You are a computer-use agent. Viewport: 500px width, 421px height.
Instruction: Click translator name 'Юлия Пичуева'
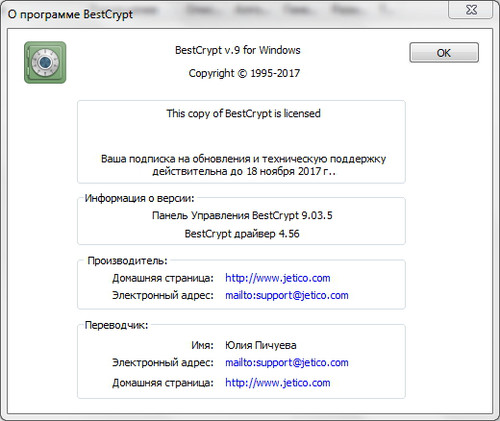(261, 345)
